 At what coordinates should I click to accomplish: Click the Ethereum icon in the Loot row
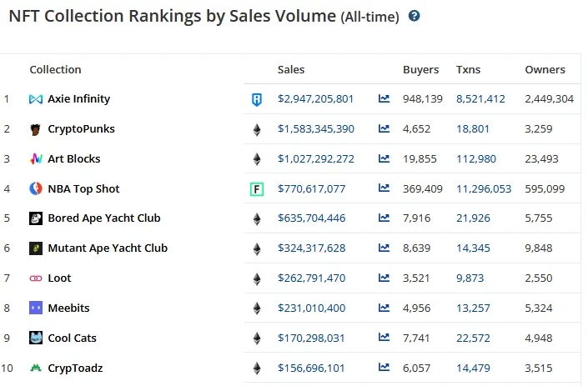[x=257, y=278]
